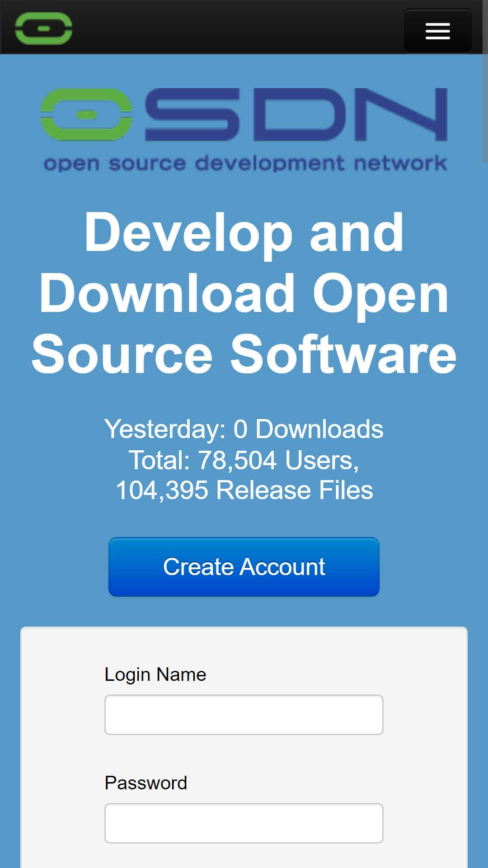Click the "Total: 78,504 Users," text

click(x=244, y=460)
